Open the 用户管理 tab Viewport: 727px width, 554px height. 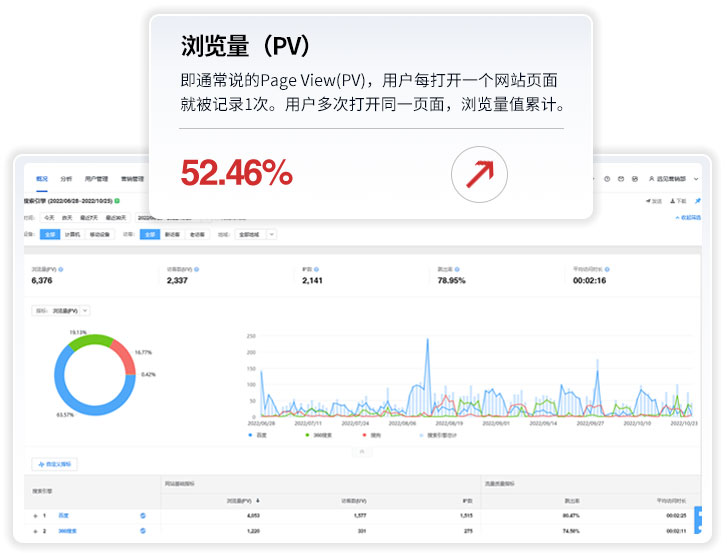(x=97, y=179)
